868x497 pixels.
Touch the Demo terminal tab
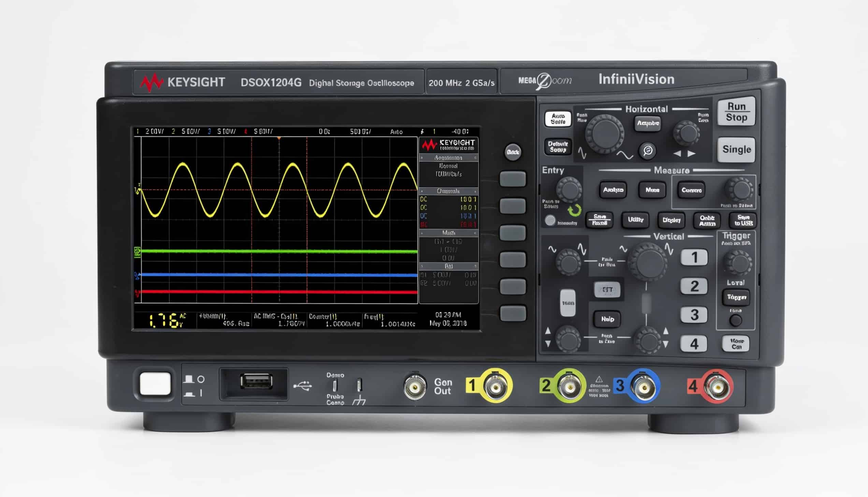335,385
